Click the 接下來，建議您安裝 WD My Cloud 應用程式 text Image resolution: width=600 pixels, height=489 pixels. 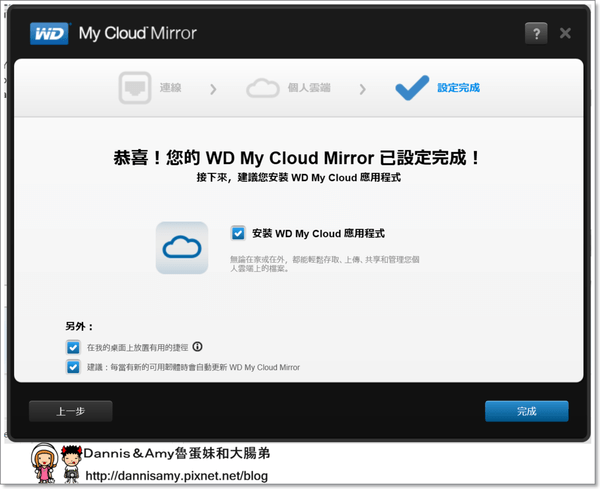(298, 178)
